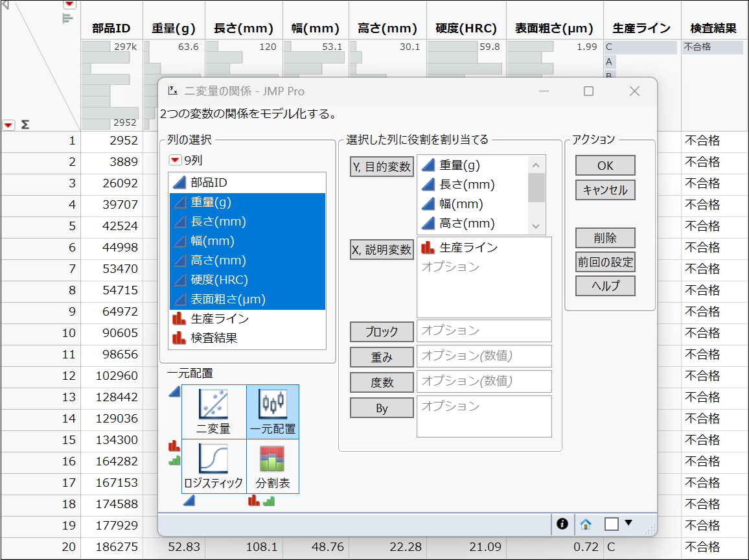This screenshot has width=749, height=560.
Task: Click red bars icon next to 生産ライン in X box
Action: (x=426, y=246)
